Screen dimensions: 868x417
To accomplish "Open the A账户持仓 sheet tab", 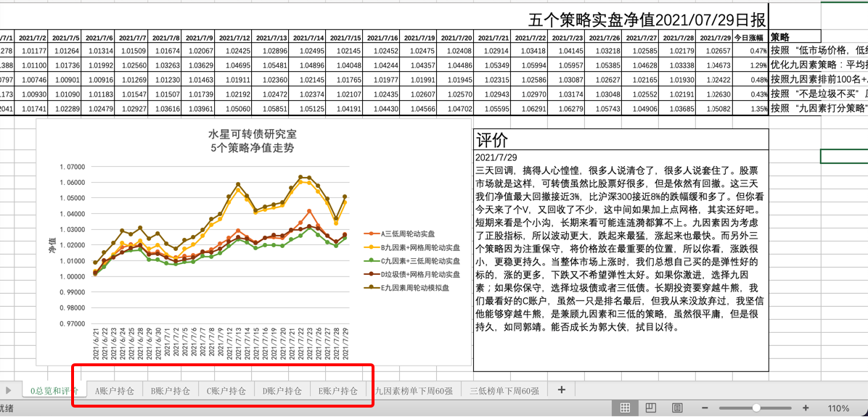I will [115, 391].
